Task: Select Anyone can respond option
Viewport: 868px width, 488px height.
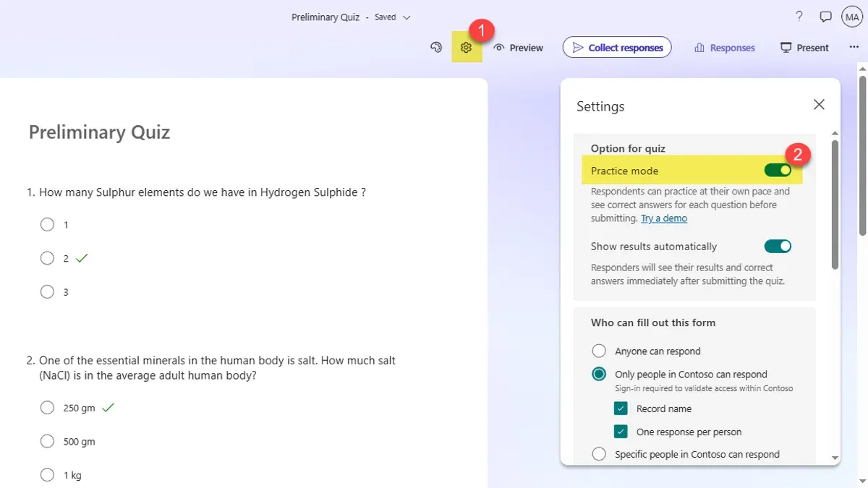Action: tap(599, 351)
